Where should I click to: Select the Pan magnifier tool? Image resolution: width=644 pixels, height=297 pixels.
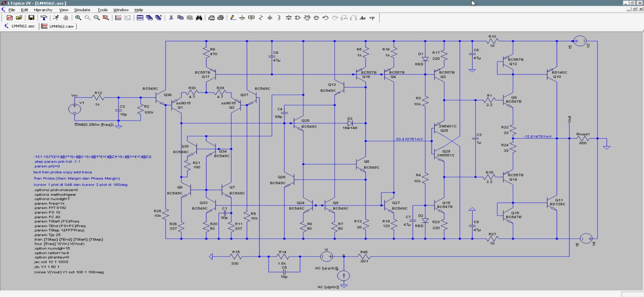[x=87, y=18]
